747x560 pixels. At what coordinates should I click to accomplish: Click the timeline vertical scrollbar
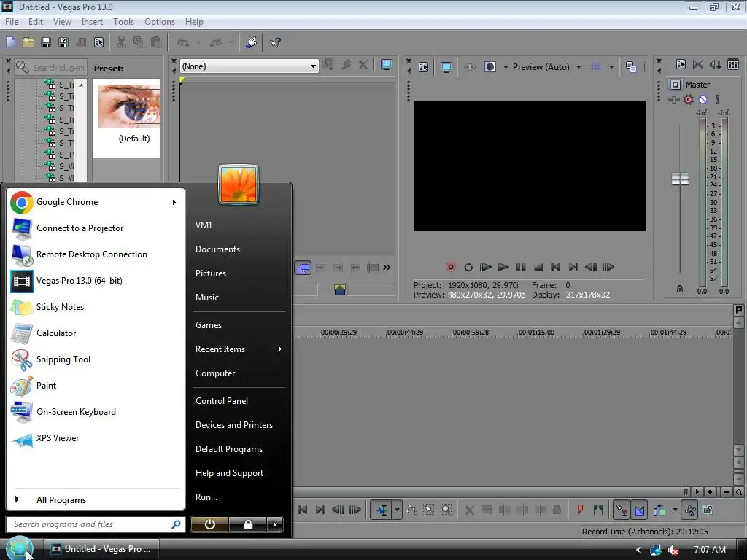click(738, 386)
